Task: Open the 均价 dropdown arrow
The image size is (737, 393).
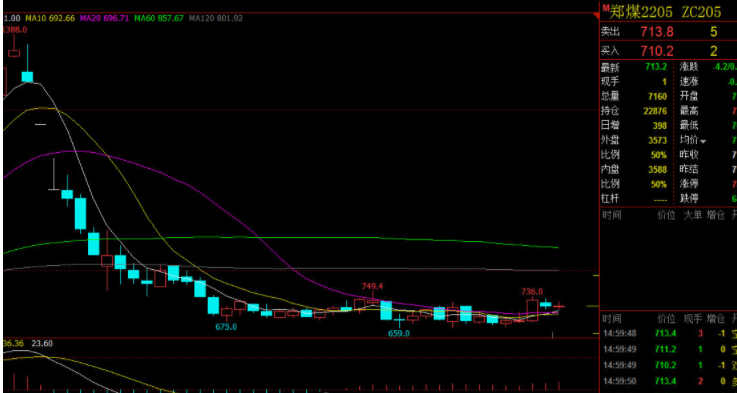Action: (703, 141)
